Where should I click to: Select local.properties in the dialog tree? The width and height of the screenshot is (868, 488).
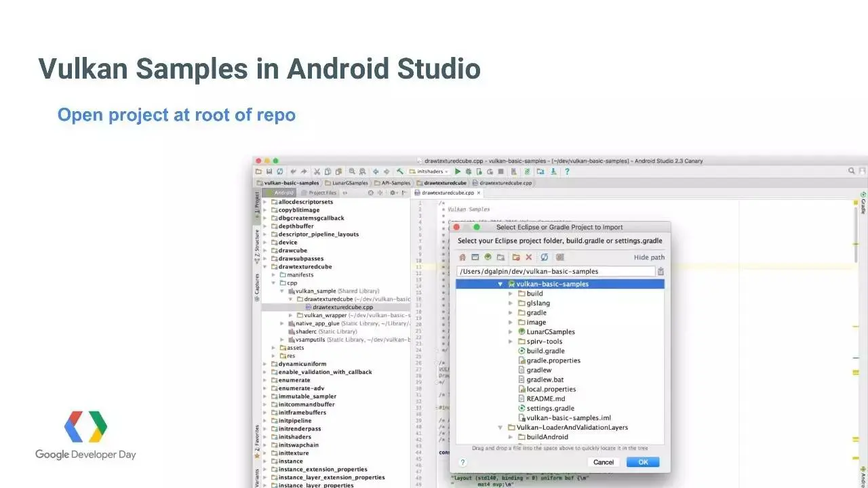tap(547, 390)
